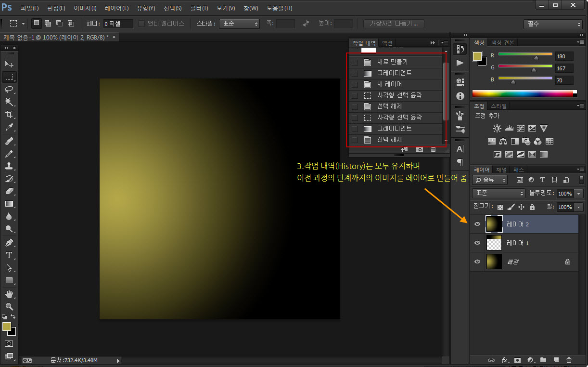Image resolution: width=588 pixels, height=367 pixels.
Task: Tick the 앤티 앨리어스 checkbox
Action: coord(141,23)
